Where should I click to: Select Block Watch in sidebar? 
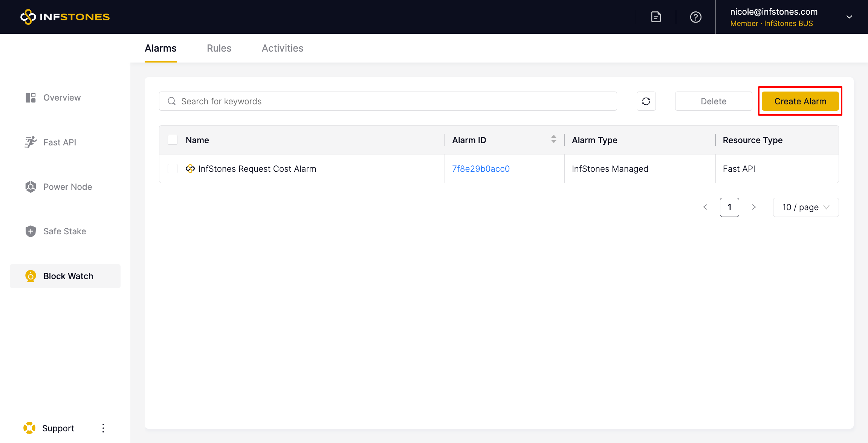click(68, 276)
